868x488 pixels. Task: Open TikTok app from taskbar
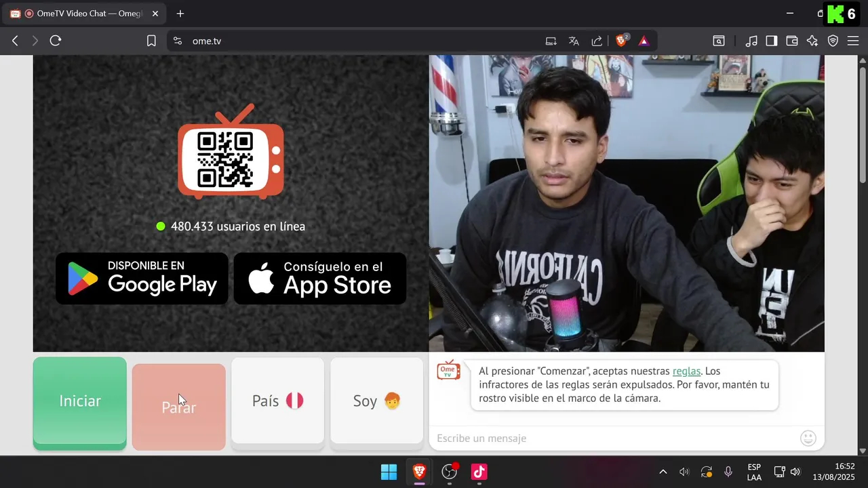[479, 472]
